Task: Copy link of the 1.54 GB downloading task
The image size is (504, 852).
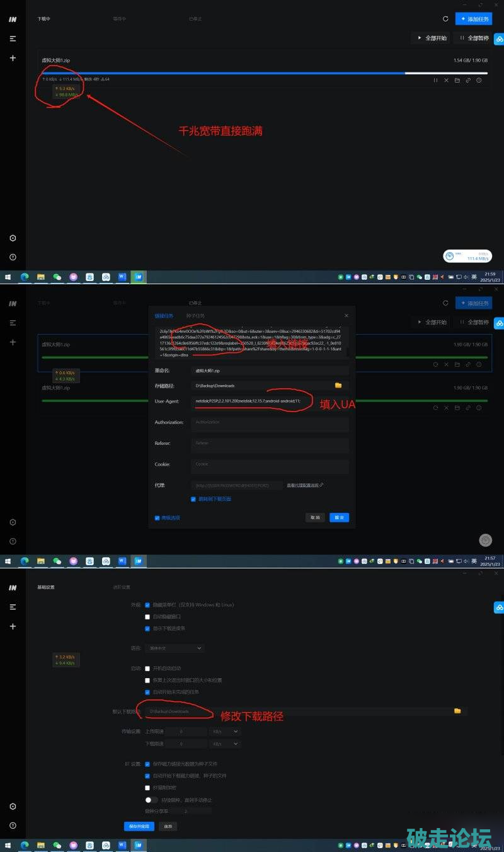Action: pyautogui.click(x=468, y=80)
